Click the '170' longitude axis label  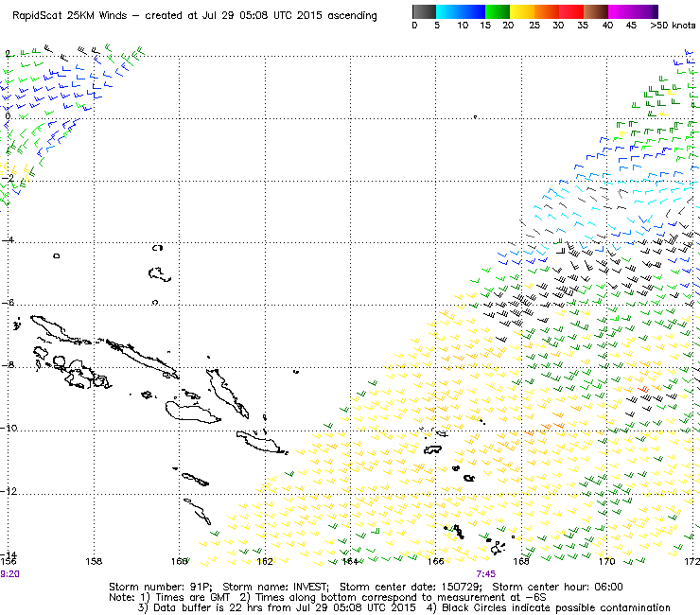click(x=606, y=561)
